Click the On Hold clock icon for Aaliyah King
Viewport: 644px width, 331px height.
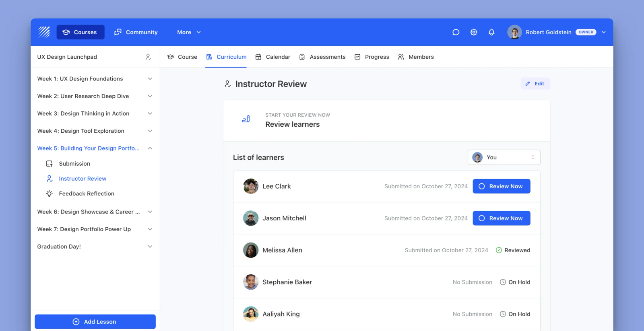(503, 314)
